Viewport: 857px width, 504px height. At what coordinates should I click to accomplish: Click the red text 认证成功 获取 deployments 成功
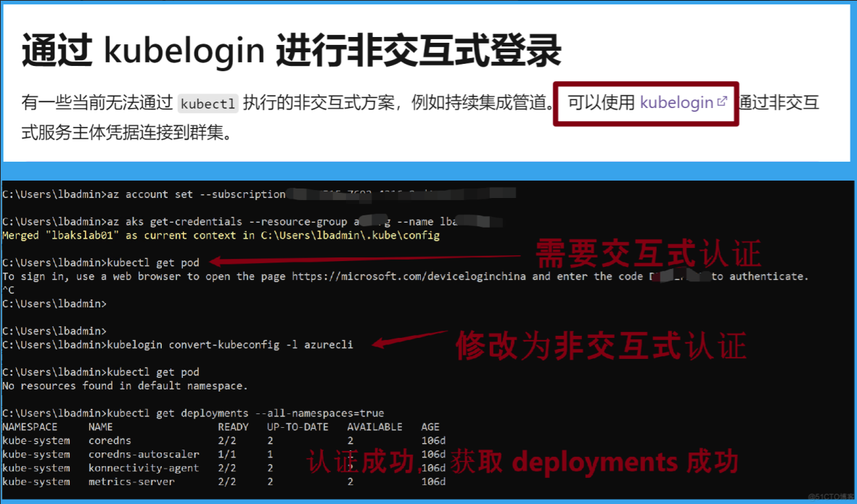(x=522, y=461)
